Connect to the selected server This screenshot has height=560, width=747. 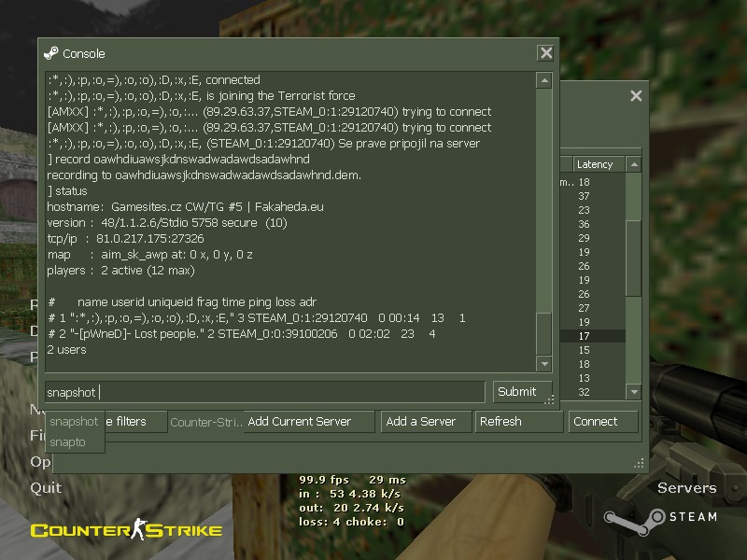pos(603,422)
